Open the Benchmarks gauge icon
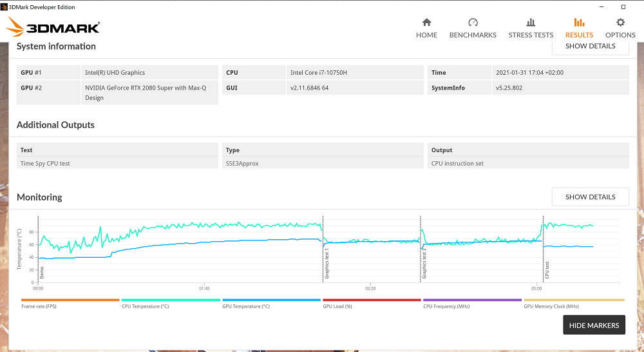The height and width of the screenshot is (352, 644). click(473, 22)
